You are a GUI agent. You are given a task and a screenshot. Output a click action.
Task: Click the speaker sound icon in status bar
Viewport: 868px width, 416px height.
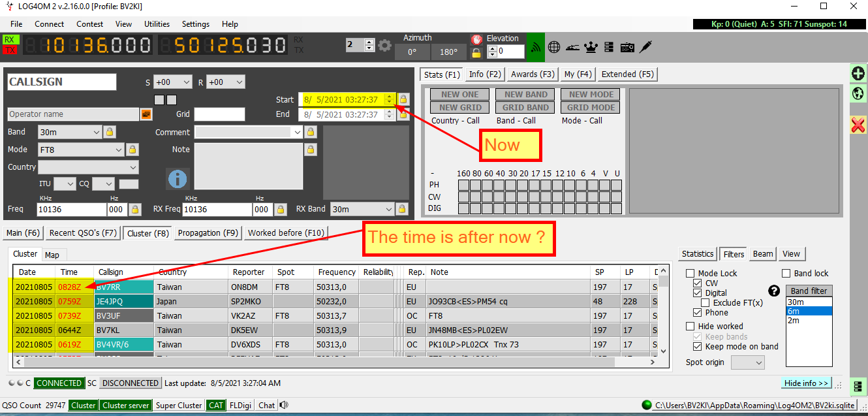click(x=284, y=406)
